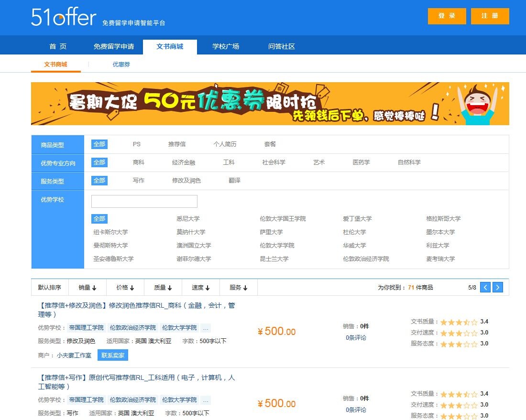Go to next results page arrow
This screenshot has height=420, width=526.
(498, 287)
